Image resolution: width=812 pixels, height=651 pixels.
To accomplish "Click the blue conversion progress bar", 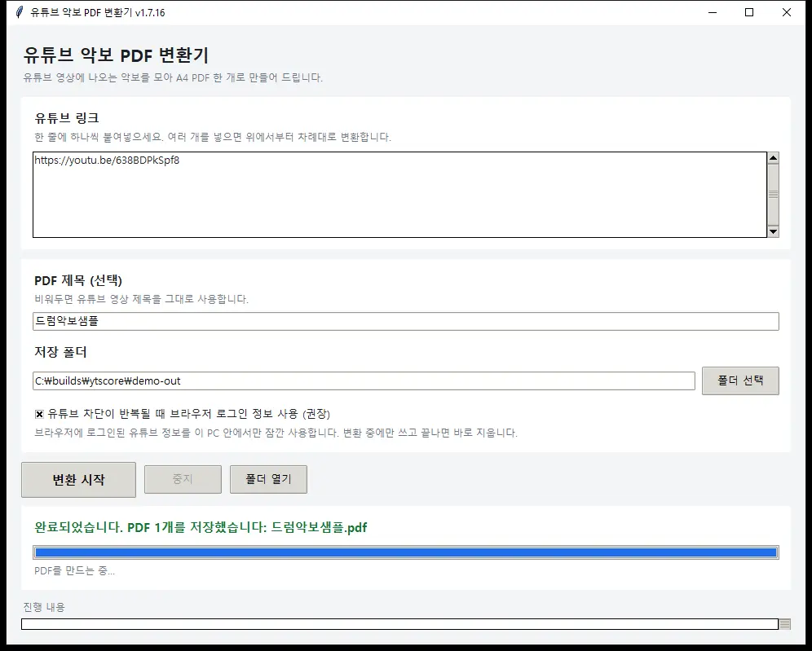I will [405, 552].
